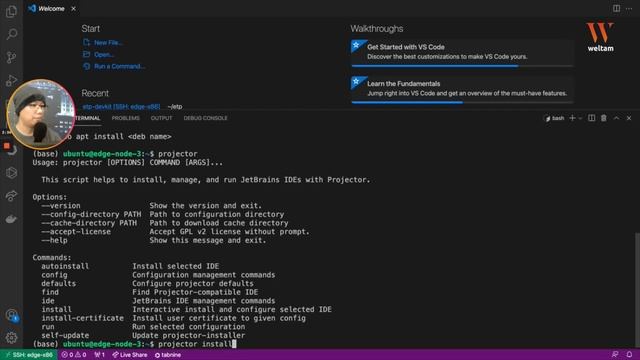Click the 'defaults' command text
This screenshot has height=360, width=640.
[58, 283]
